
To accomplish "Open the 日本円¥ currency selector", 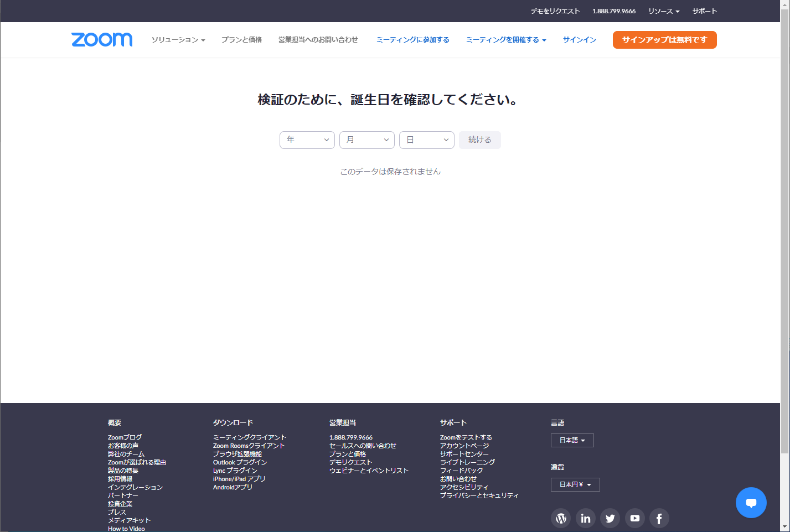I will [x=575, y=484].
